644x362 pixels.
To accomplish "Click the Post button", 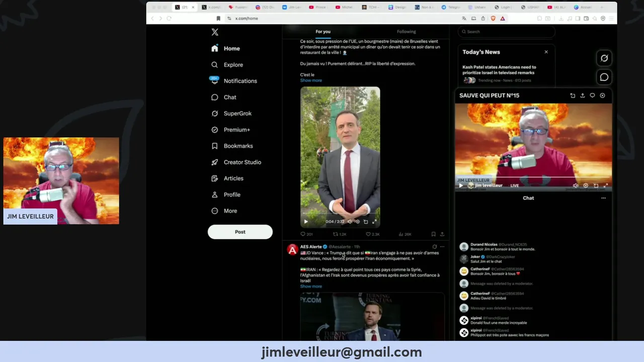I will (240, 232).
